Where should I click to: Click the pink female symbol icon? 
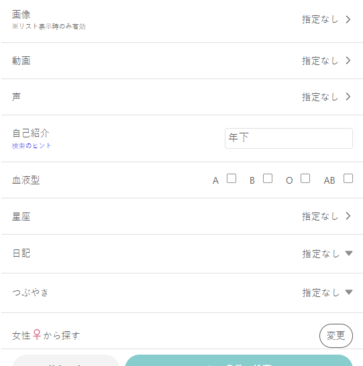(37, 335)
